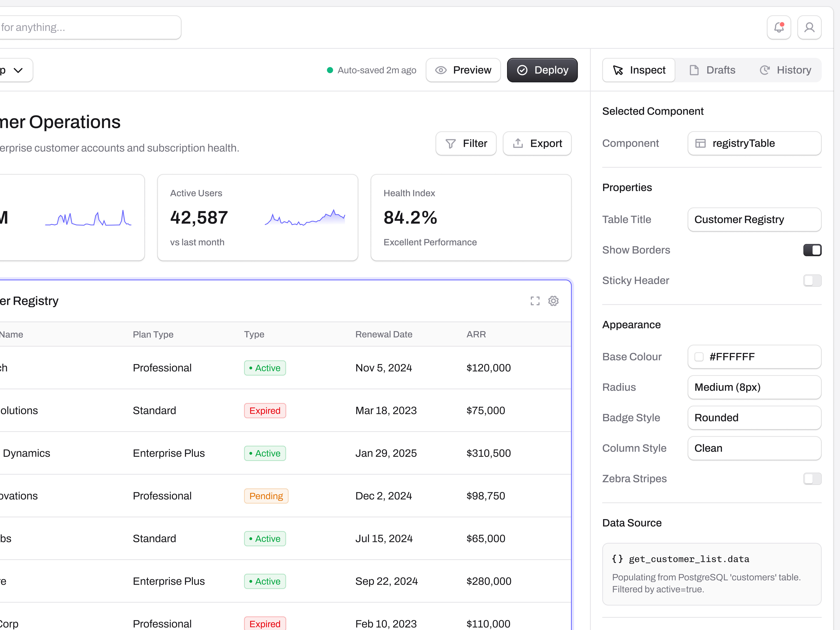Click the Base Colour white swatch

click(699, 357)
